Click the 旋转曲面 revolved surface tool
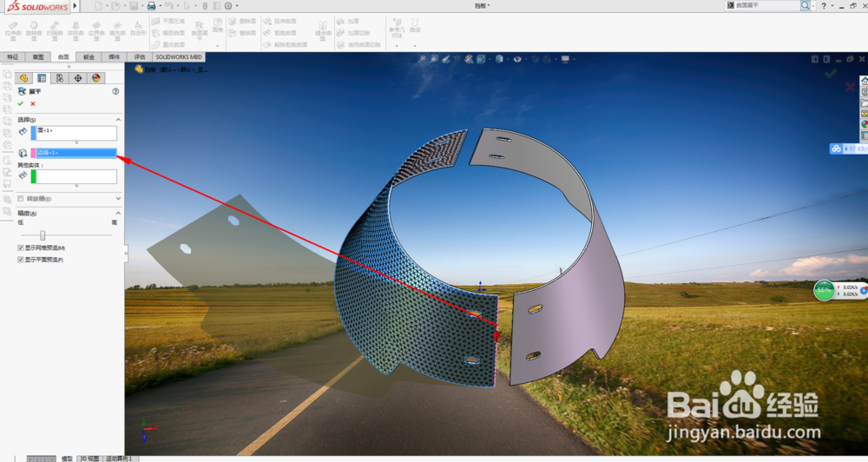 [x=33, y=31]
